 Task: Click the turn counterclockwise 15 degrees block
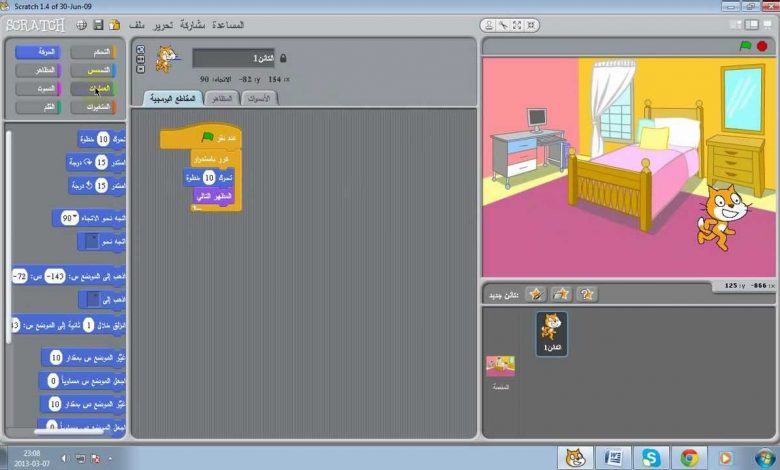pos(98,186)
